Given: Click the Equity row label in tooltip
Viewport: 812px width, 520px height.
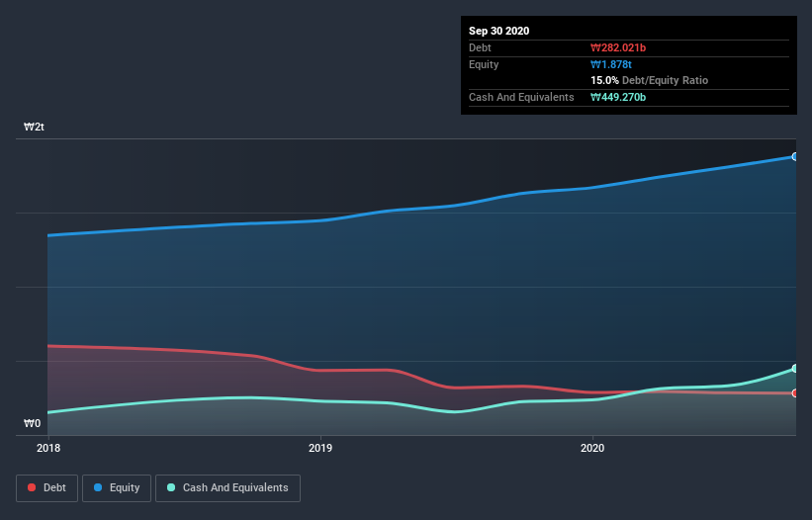Looking at the screenshot, I should click(484, 64).
